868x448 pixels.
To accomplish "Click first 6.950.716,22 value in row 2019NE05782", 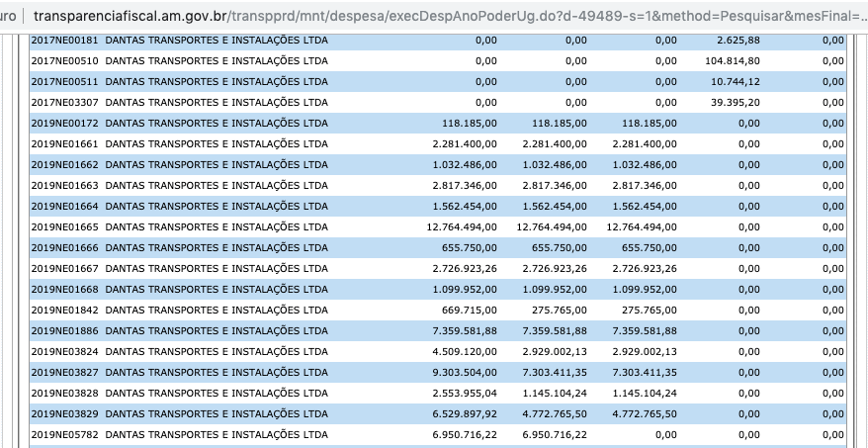I will pyautogui.click(x=465, y=435).
